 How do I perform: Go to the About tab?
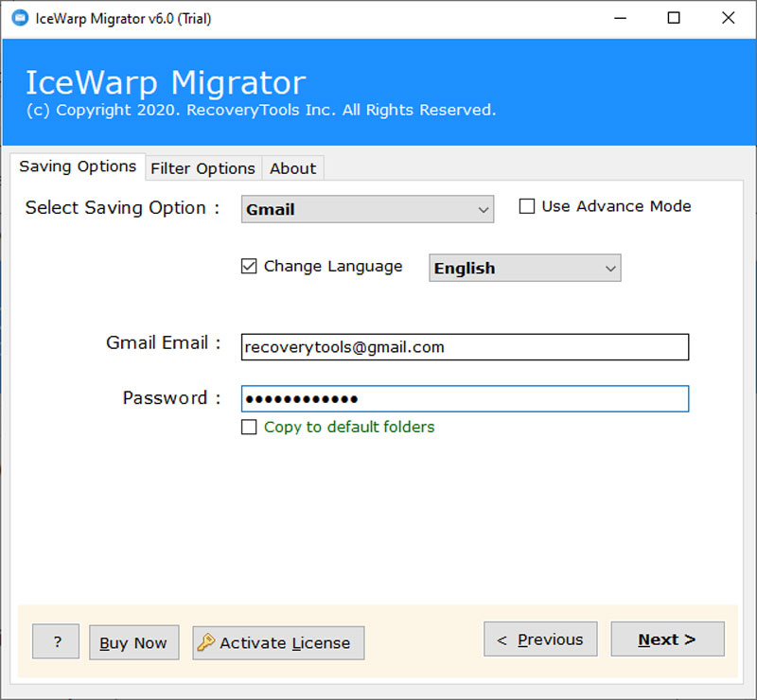[292, 168]
